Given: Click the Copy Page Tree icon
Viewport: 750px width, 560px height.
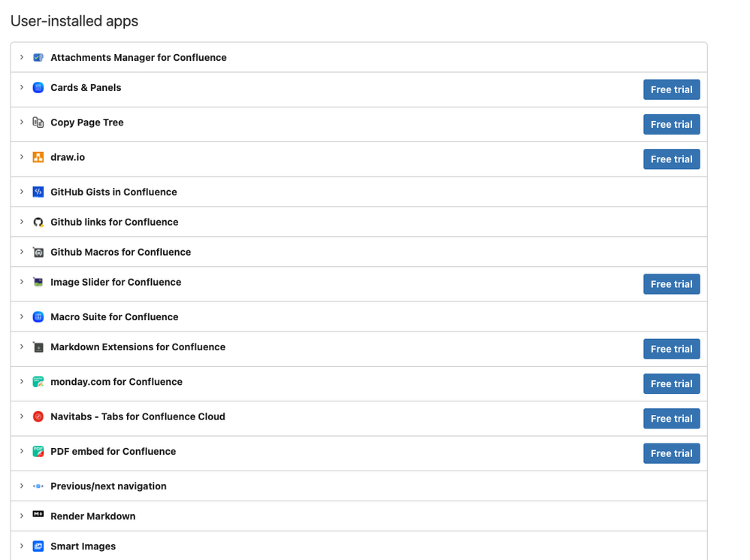Looking at the screenshot, I should tap(38, 122).
